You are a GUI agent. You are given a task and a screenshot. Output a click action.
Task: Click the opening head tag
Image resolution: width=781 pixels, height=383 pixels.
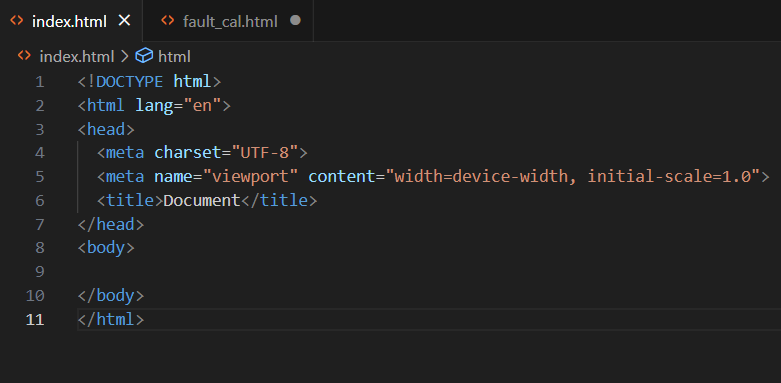[x=106, y=129]
